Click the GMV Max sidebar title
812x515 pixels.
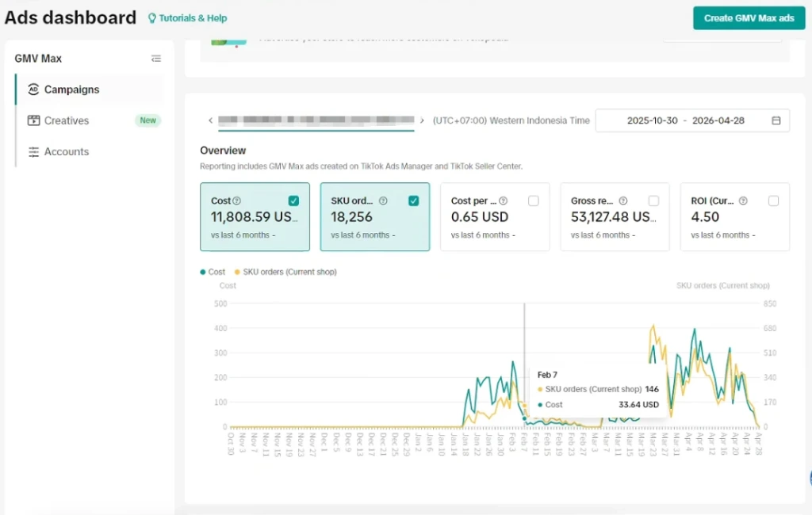pos(38,59)
